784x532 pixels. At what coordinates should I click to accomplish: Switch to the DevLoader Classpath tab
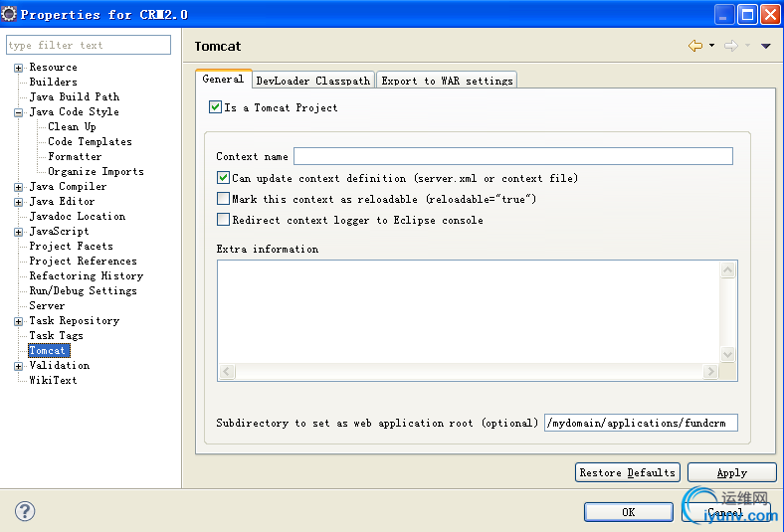313,81
